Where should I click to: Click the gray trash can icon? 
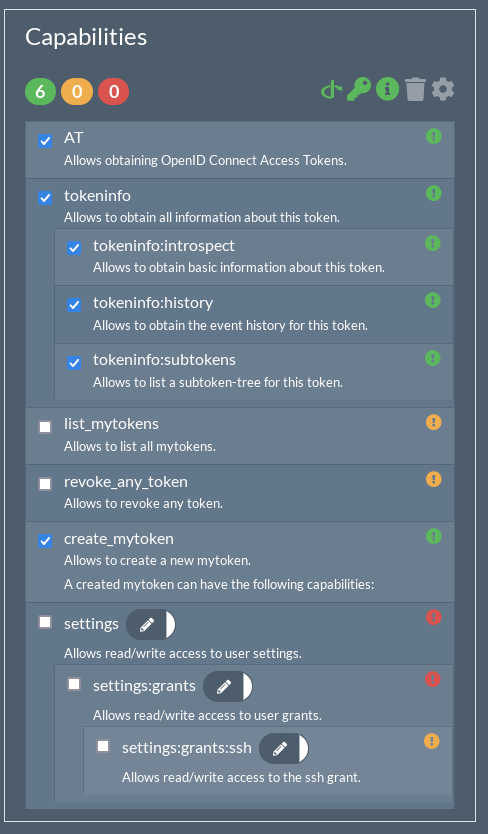(415, 89)
